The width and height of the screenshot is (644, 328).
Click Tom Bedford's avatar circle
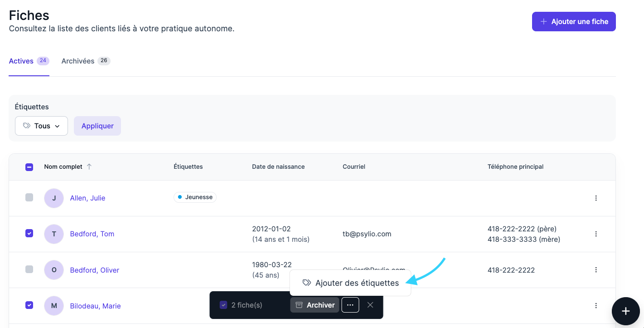click(x=54, y=234)
